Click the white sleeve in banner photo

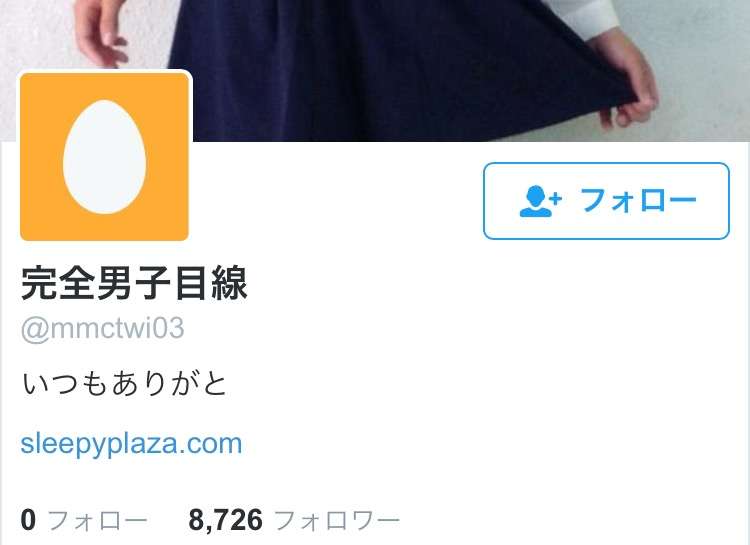point(581,17)
